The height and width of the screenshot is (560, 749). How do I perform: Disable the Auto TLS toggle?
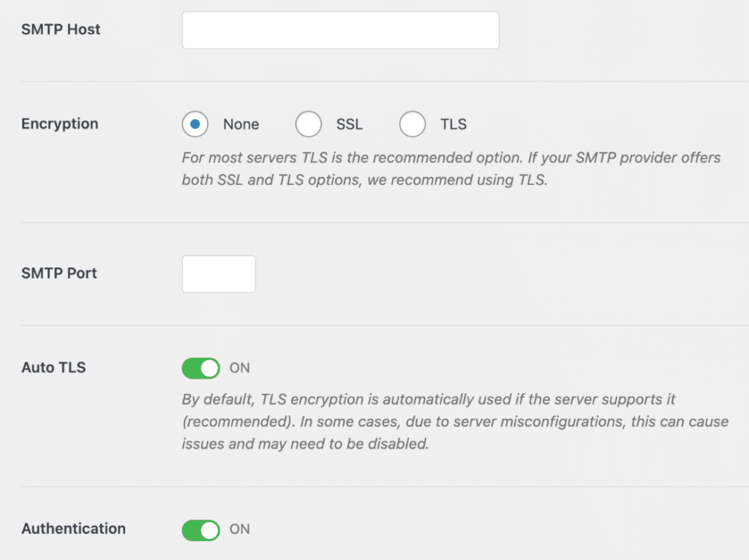[200, 368]
